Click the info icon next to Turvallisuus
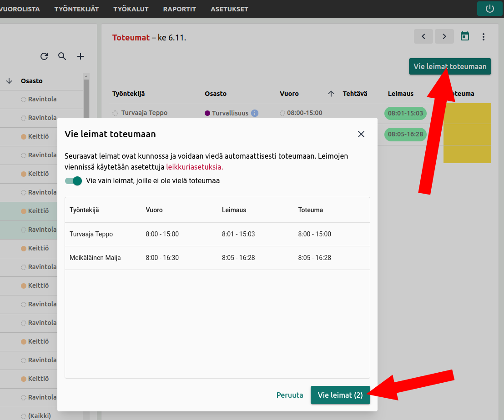Screen dimensions: 504x420 click(255, 113)
